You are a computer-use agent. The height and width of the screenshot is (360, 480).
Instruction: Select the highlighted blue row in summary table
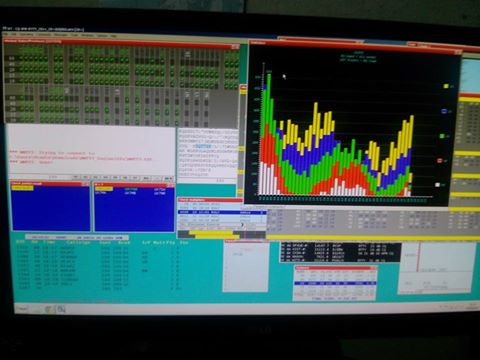pos(335,283)
